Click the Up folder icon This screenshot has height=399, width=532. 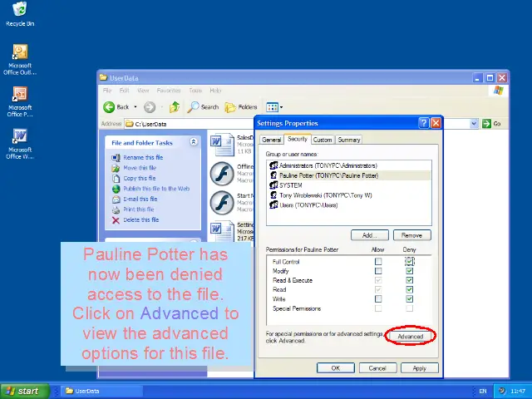175,107
